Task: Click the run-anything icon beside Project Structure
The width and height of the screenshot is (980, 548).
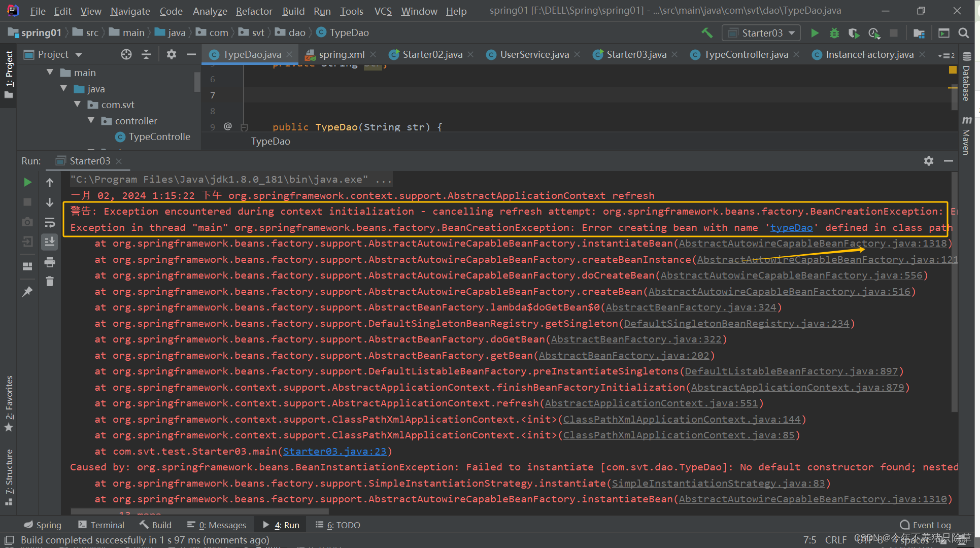Action: [x=943, y=33]
